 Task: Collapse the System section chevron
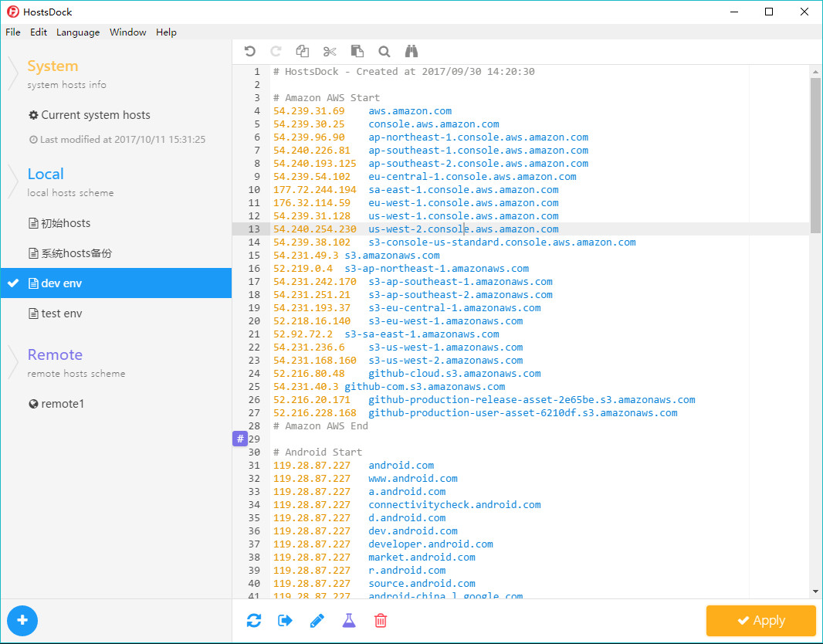(14, 73)
